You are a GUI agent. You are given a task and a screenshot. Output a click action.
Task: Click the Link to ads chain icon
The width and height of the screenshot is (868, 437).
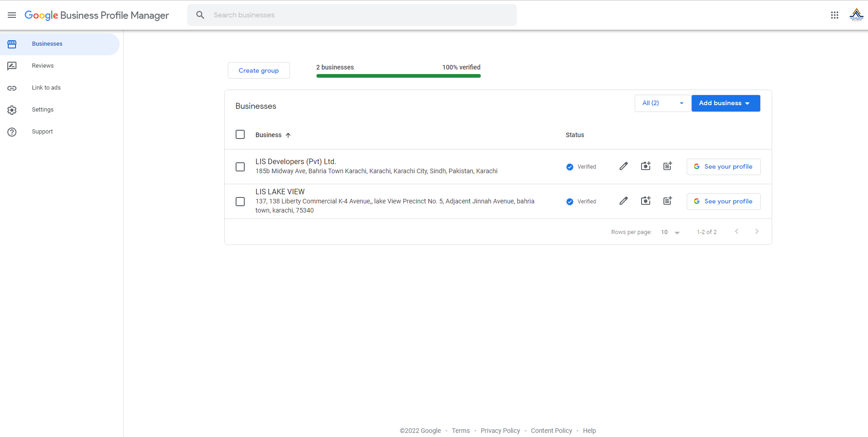[x=12, y=88]
